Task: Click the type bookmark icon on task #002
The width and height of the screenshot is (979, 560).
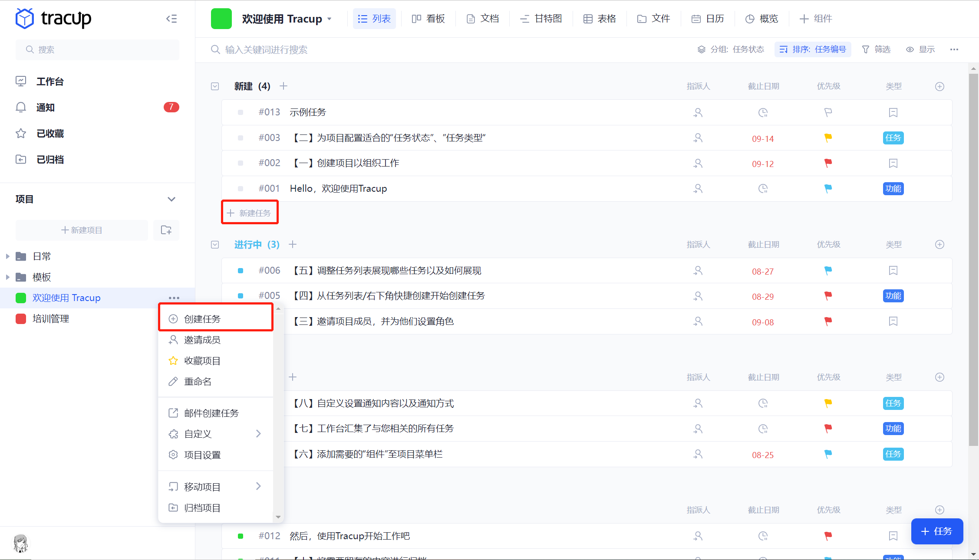Action: pyautogui.click(x=893, y=164)
